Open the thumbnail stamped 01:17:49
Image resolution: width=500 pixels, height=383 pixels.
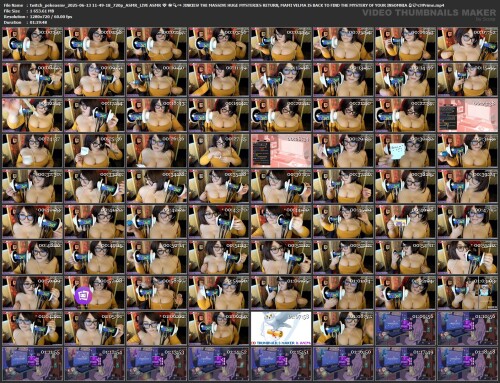click(x=406, y=364)
